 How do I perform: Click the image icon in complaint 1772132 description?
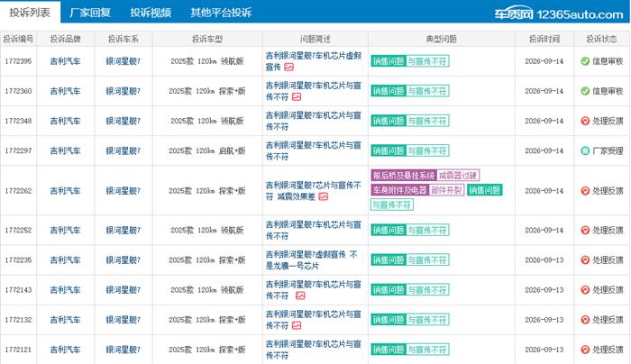[297, 325]
